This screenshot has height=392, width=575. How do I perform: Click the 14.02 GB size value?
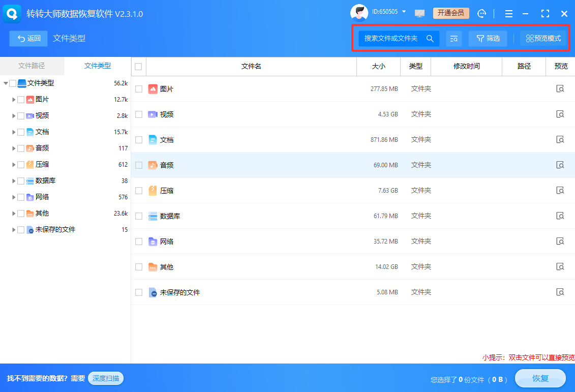pos(386,267)
